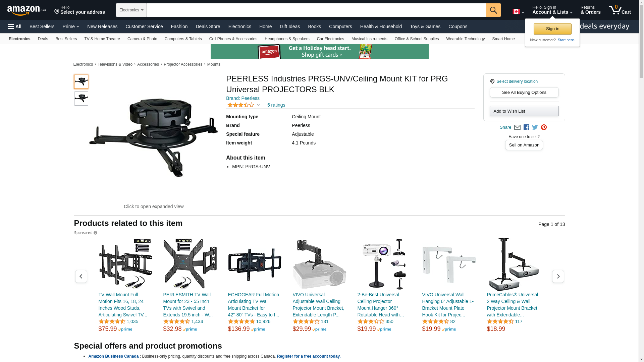Select second product thumbnail image
This screenshot has height=362, width=644.
pos(81,99)
